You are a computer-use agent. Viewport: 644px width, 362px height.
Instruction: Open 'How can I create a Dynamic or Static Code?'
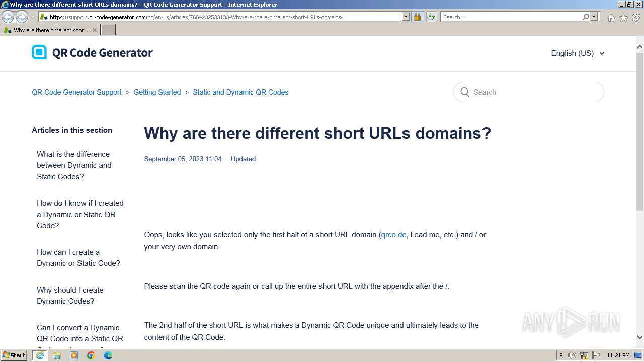pyautogui.click(x=78, y=258)
